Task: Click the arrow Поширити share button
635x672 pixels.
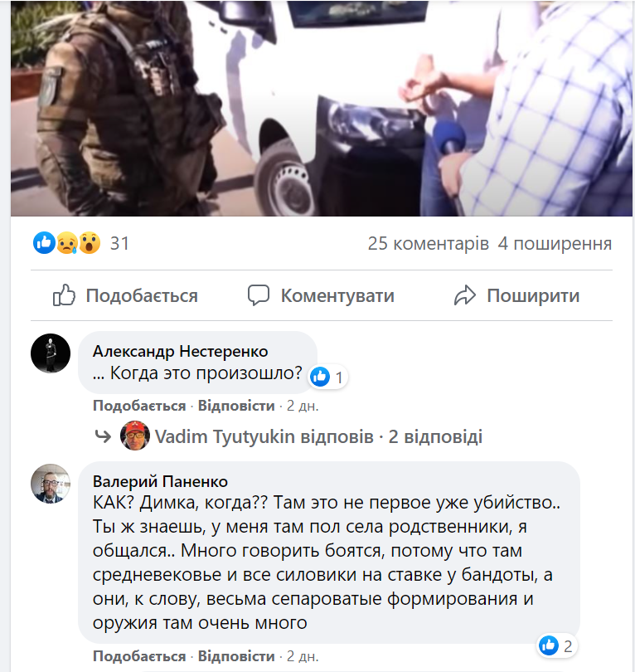Action: (x=516, y=295)
